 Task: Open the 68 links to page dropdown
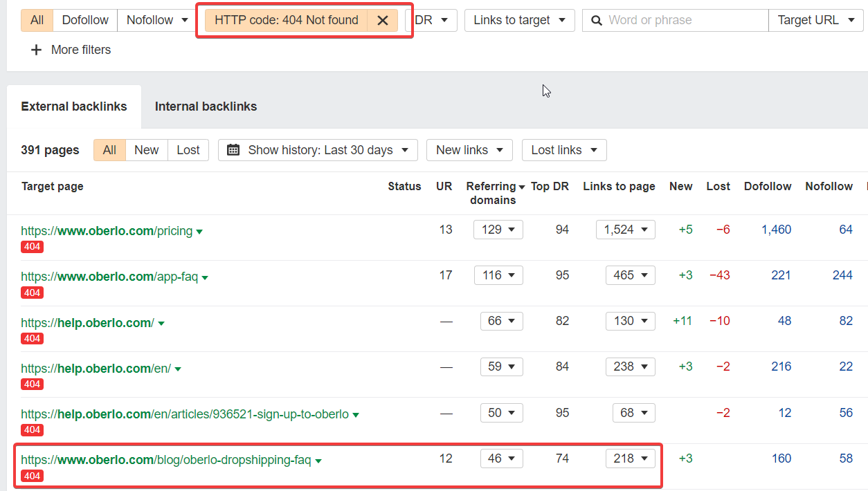pos(634,413)
